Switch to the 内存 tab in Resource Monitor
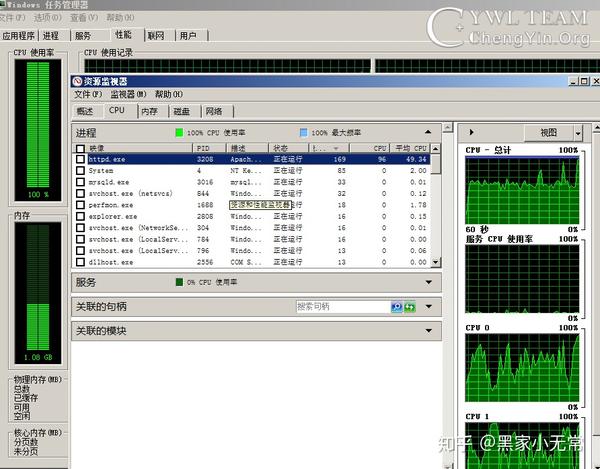Screen dimensions: 600x469 [150, 111]
